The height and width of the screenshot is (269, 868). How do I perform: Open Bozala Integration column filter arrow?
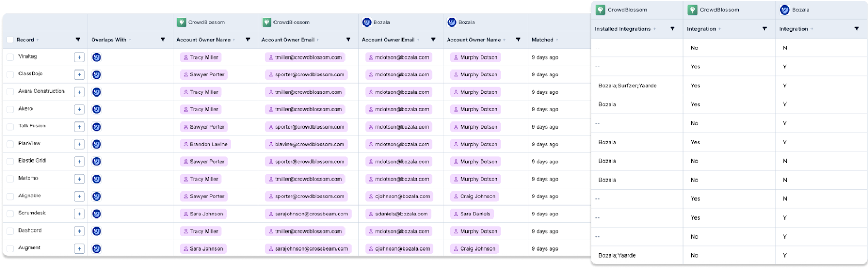857,29
